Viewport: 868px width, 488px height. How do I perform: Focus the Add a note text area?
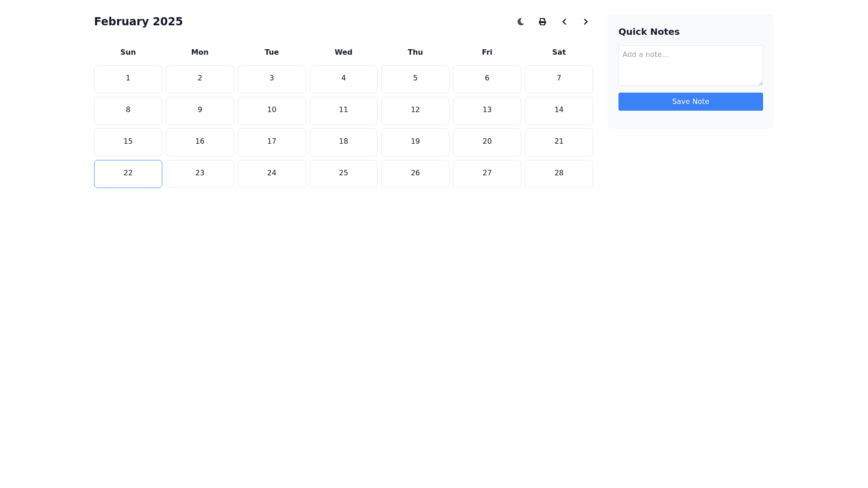click(x=690, y=66)
